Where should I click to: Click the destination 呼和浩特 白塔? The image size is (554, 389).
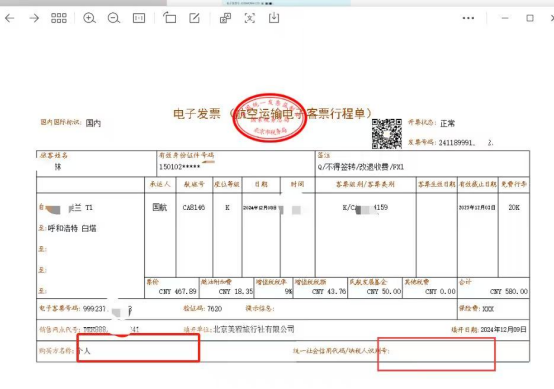pos(72,228)
